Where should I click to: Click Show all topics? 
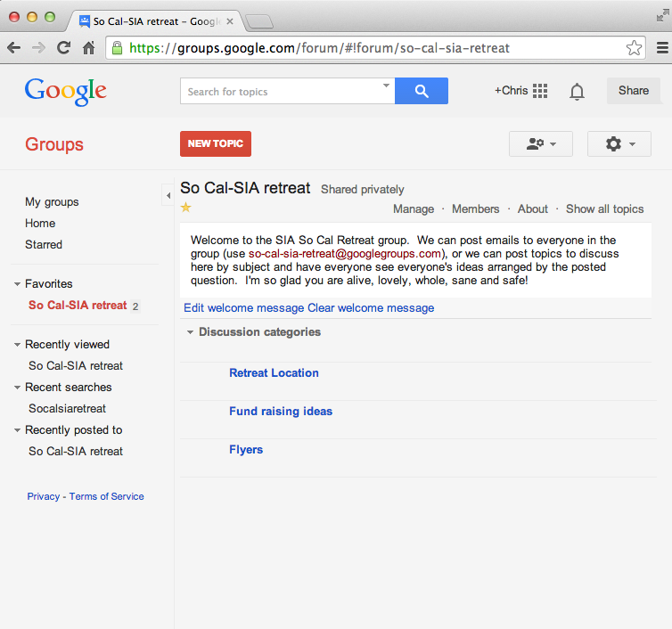[605, 209]
